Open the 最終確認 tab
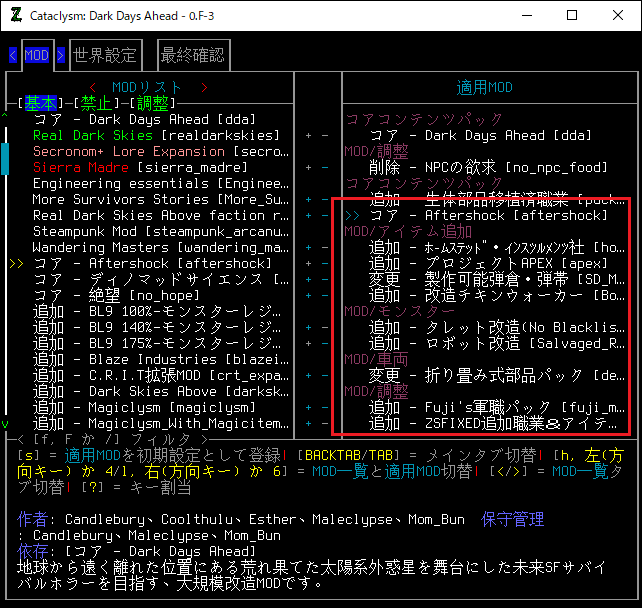This screenshot has height=608, width=642. pos(192,55)
